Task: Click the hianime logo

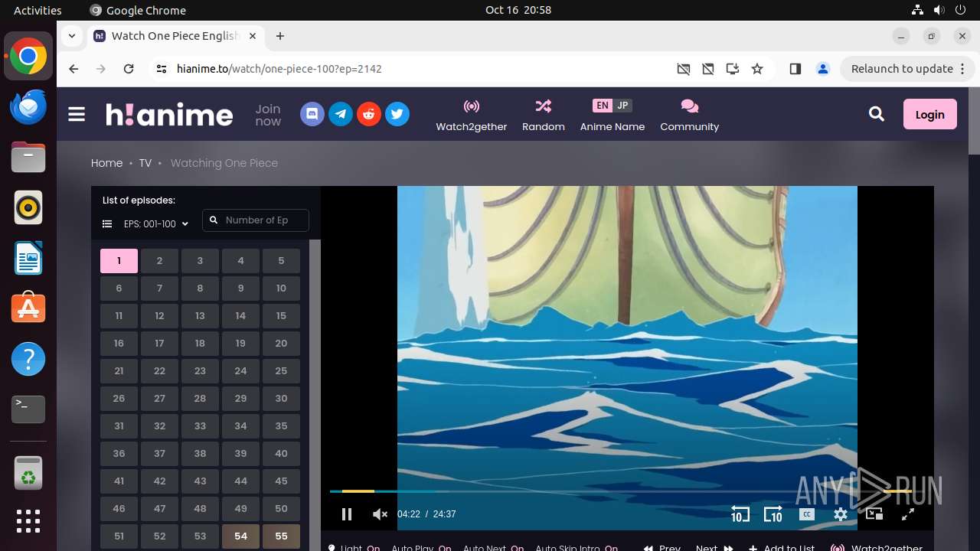Action: (169, 114)
